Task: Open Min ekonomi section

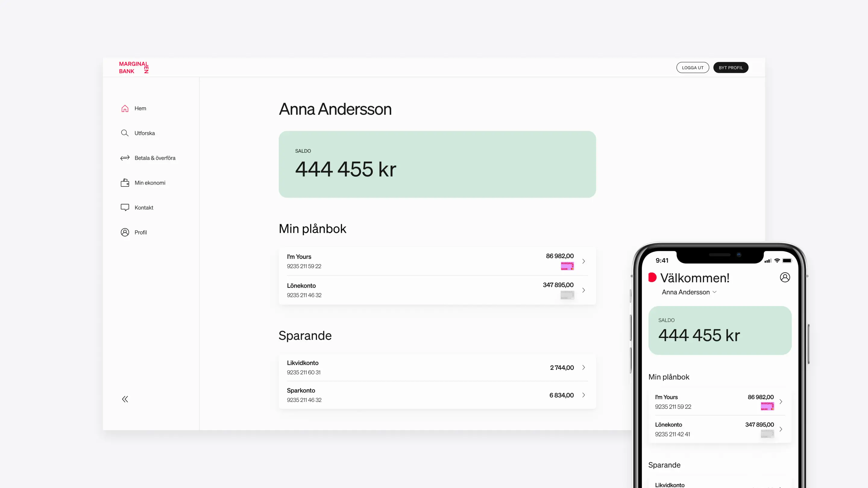Action: point(150,183)
